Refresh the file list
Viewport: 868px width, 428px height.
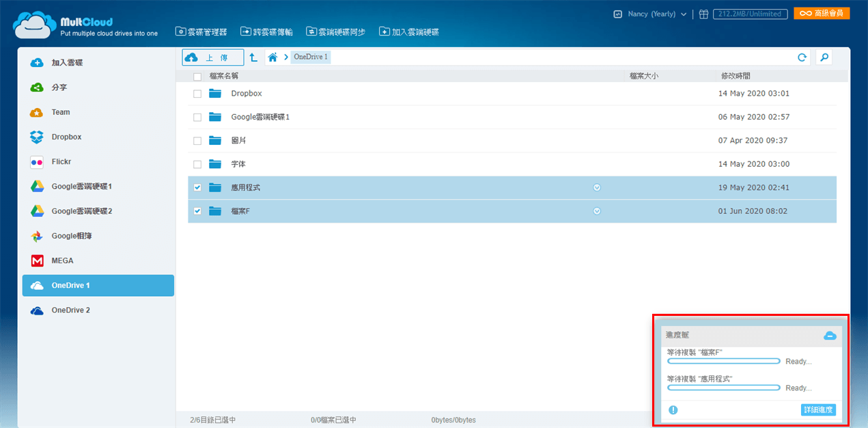[x=802, y=57]
